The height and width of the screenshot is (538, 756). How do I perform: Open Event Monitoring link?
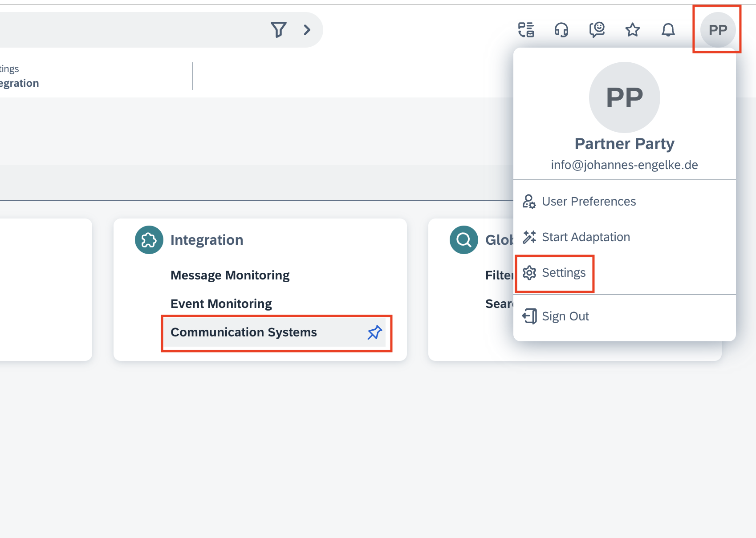(221, 304)
